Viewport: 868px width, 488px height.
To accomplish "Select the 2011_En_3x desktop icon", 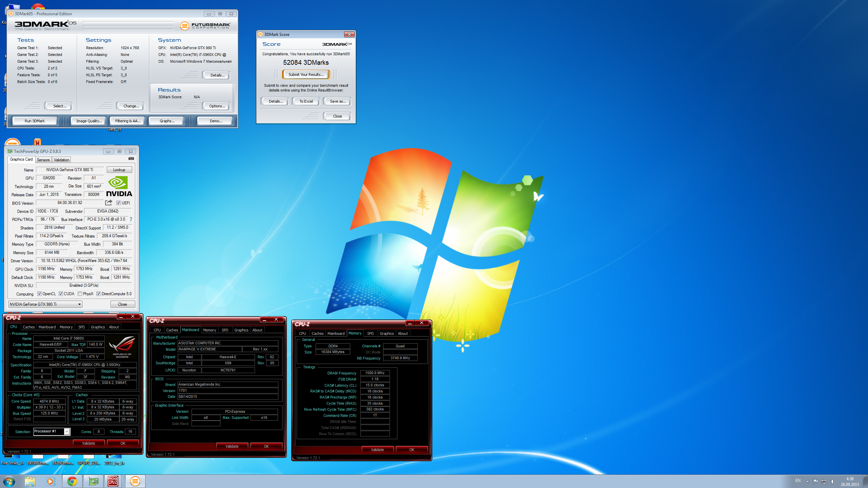I will click(x=114, y=460).
